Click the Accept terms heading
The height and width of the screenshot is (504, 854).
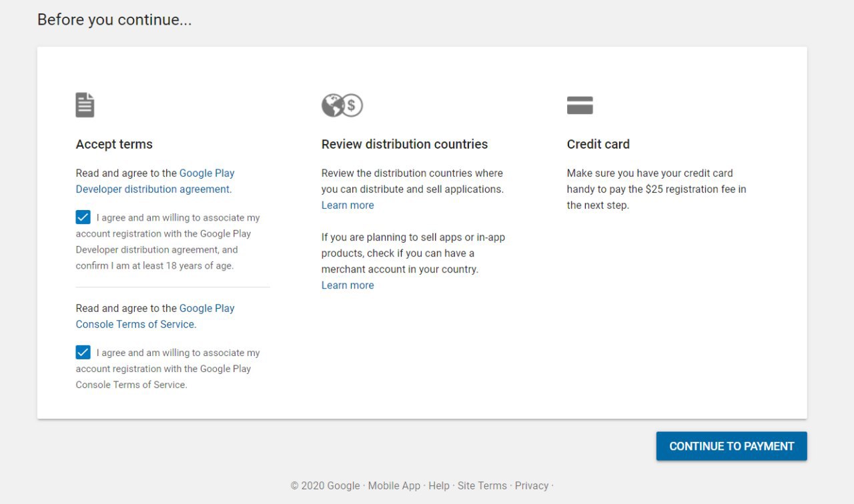(114, 144)
